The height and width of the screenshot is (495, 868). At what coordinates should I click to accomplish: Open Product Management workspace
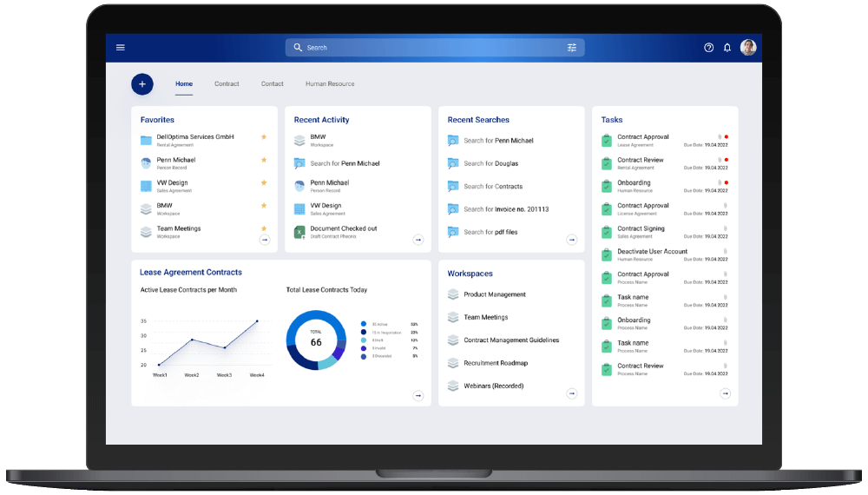click(x=495, y=294)
